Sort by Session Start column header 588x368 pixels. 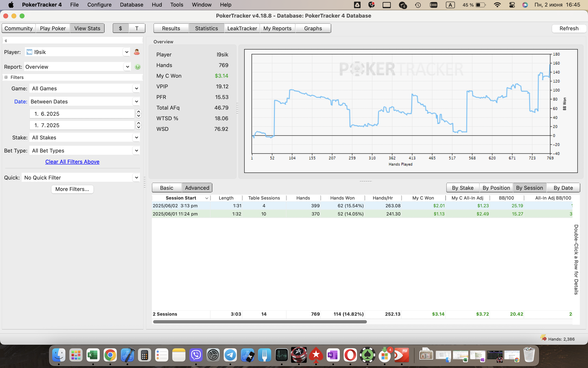coord(181,198)
